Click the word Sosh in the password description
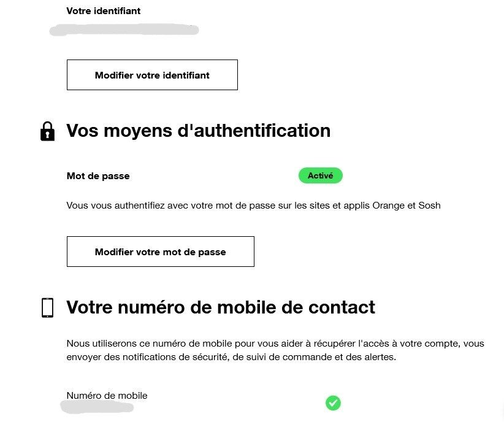 (429, 206)
